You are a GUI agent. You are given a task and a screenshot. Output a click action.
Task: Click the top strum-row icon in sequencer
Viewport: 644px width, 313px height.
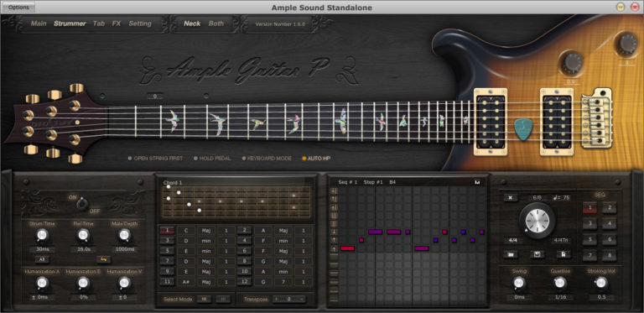[334, 190]
